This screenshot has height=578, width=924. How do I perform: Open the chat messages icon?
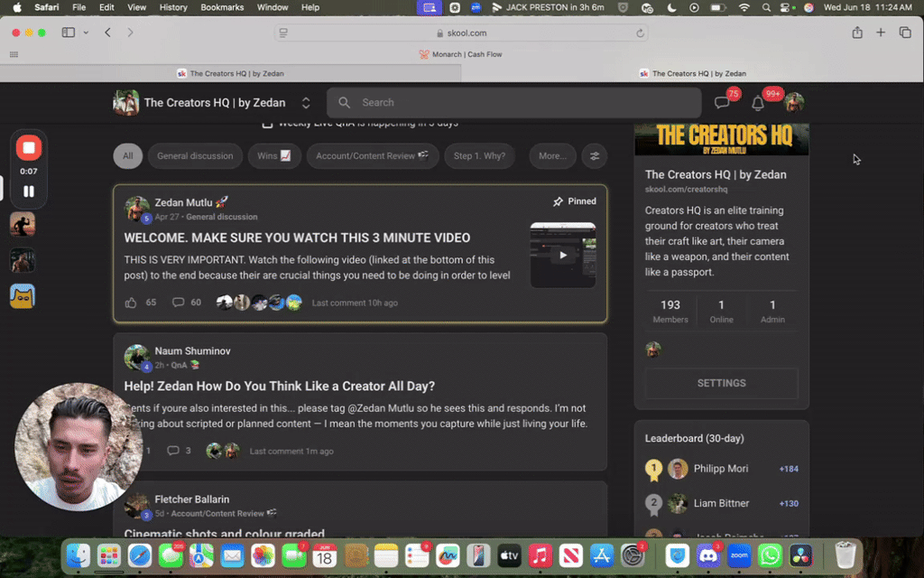coord(722,103)
